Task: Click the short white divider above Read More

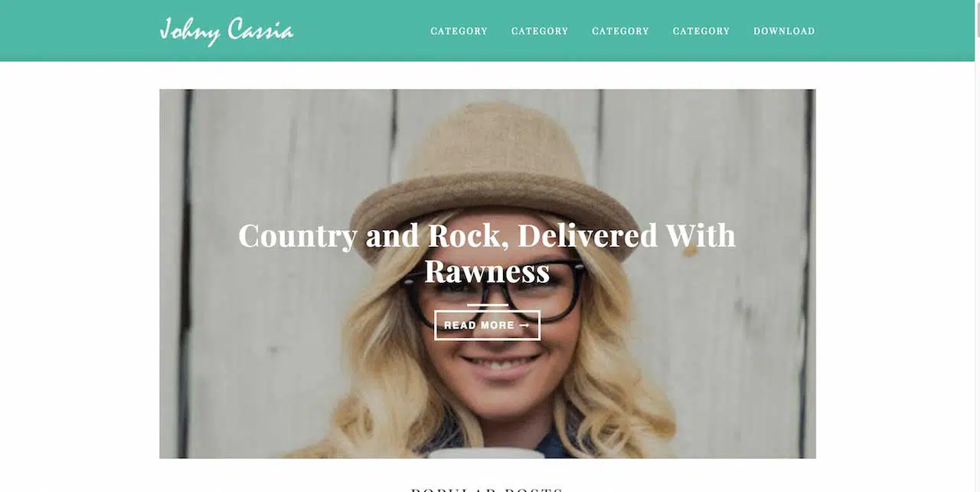Action: click(x=487, y=305)
